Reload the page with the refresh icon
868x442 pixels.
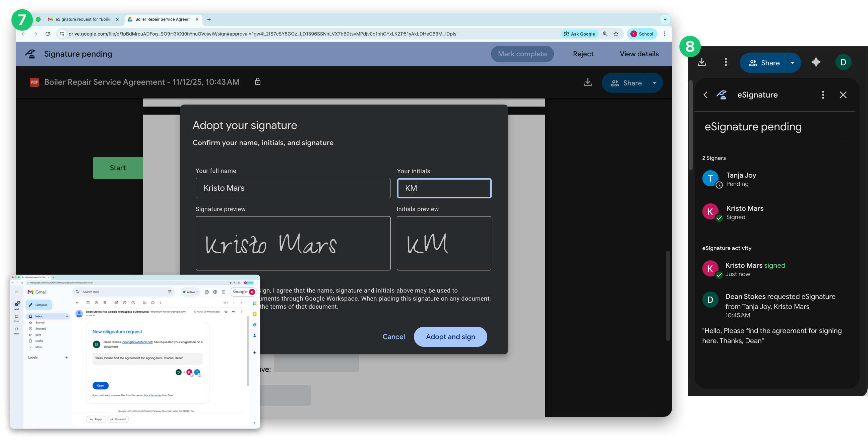[x=48, y=34]
